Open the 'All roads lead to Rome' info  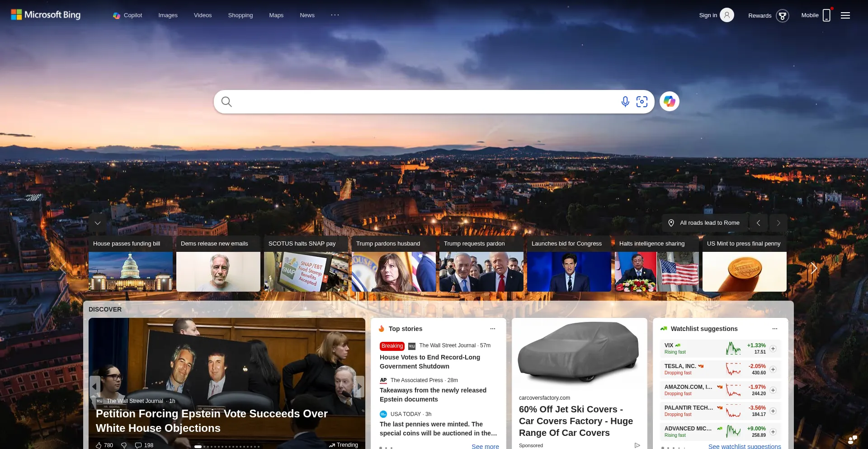click(705, 223)
